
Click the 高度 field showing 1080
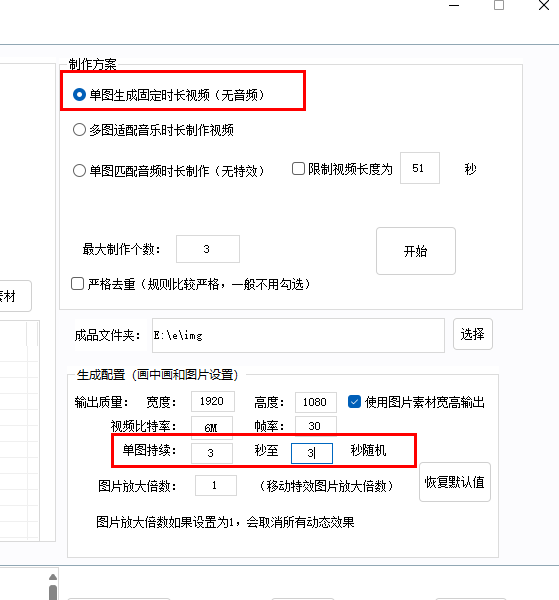tap(316, 402)
